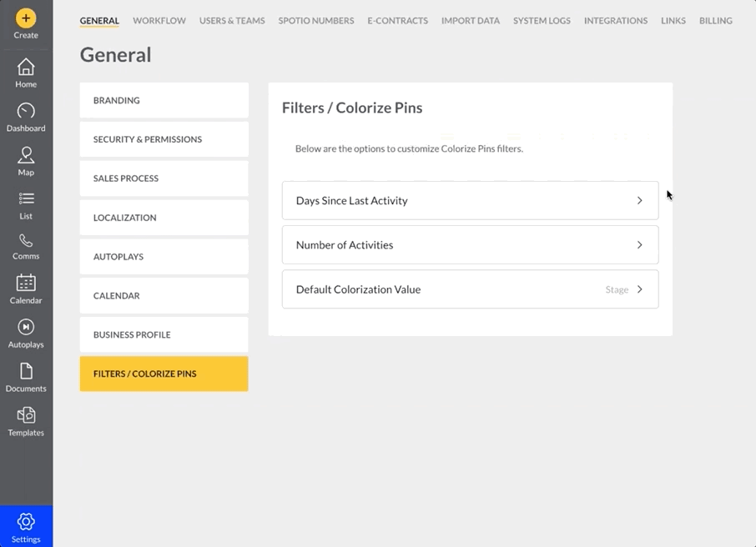Open the Documents icon

click(x=25, y=375)
